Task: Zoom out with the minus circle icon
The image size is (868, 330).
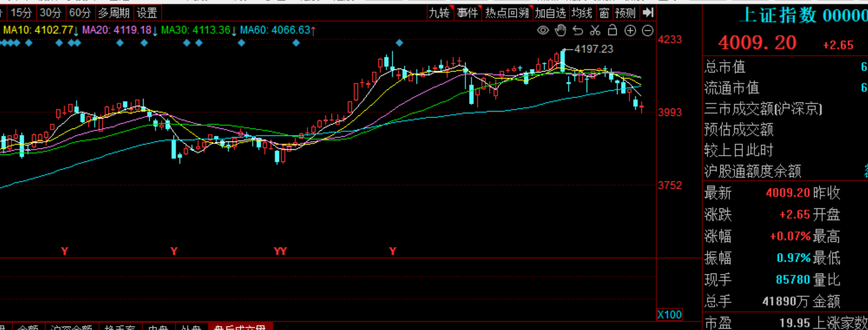Action: [x=648, y=31]
